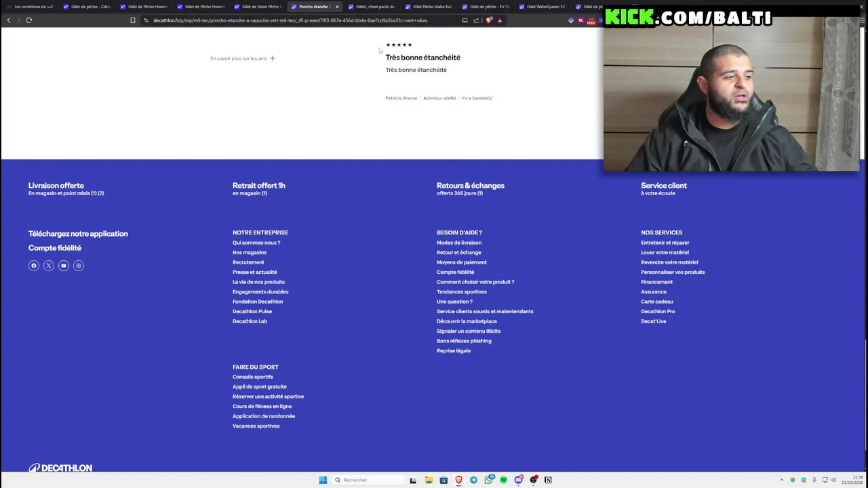Open Decathlon's Facebook page icon
868x488 pixels.
[34, 266]
